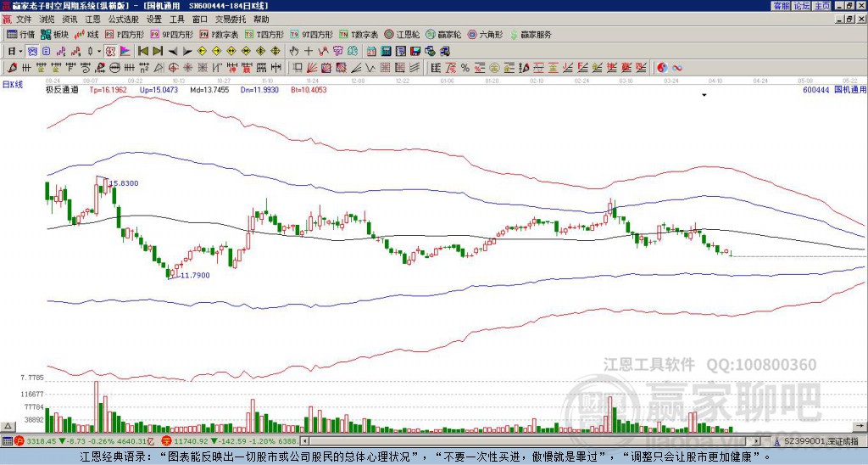Open the 文件 menu
The image size is (868, 465).
point(24,20)
